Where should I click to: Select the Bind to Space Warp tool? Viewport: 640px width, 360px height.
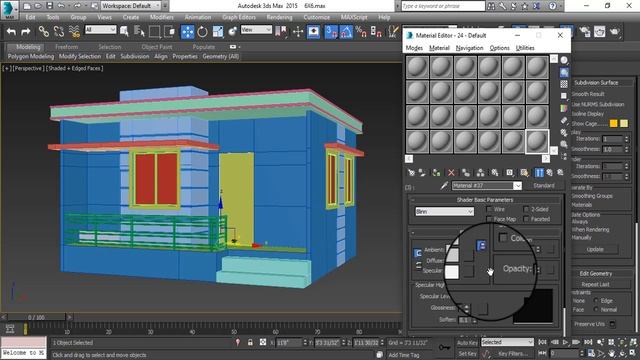pos(74,31)
